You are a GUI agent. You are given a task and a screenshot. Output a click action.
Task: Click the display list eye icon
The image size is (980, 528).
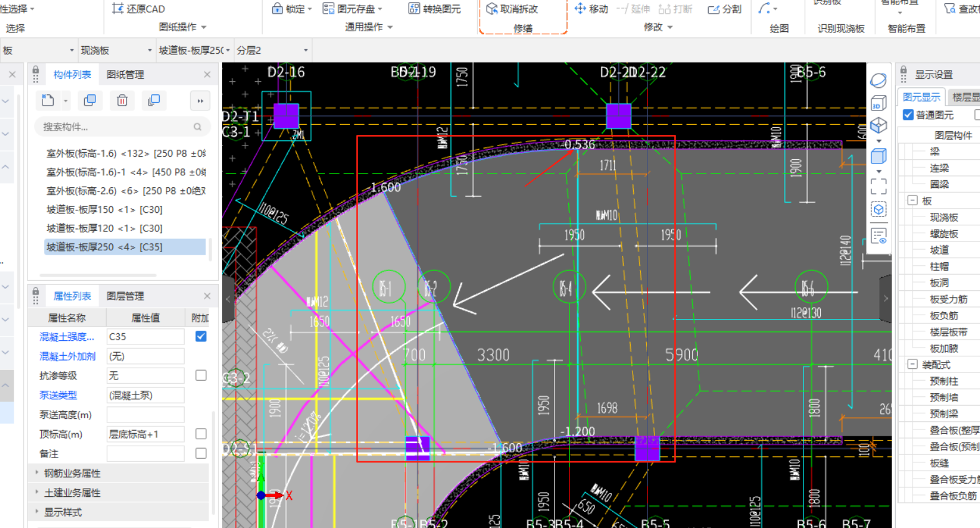pyautogui.click(x=878, y=236)
